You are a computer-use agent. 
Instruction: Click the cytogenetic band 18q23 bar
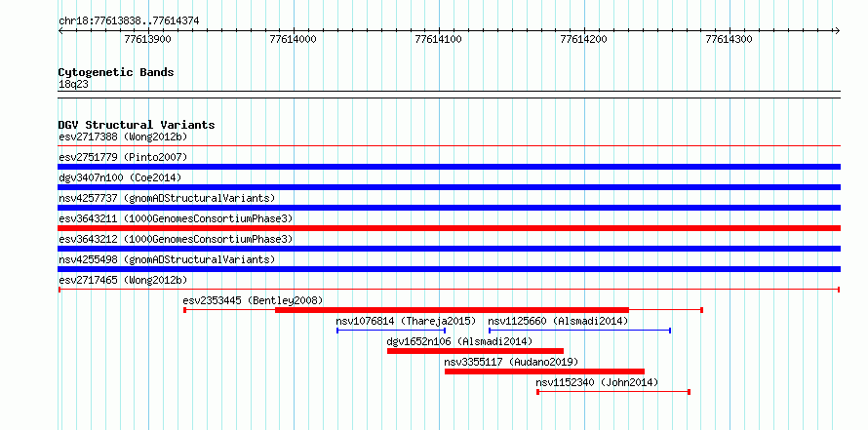pyautogui.click(x=450, y=95)
